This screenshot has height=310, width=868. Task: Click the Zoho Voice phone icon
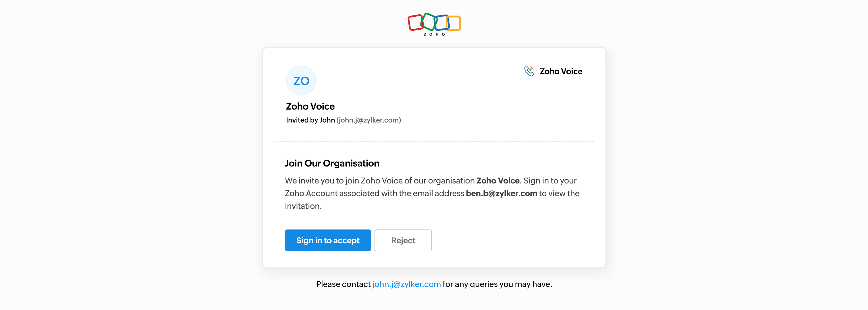[x=529, y=71]
